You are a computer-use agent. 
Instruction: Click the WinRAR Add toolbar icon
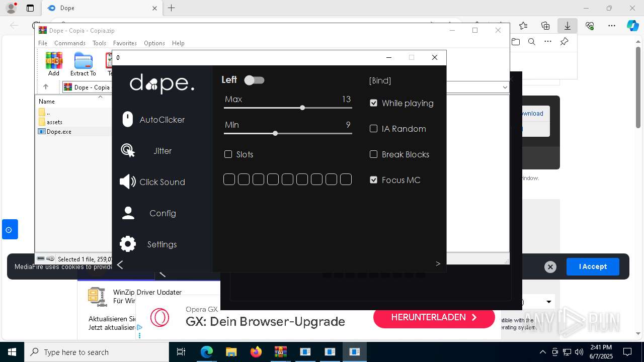pos(54,64)
